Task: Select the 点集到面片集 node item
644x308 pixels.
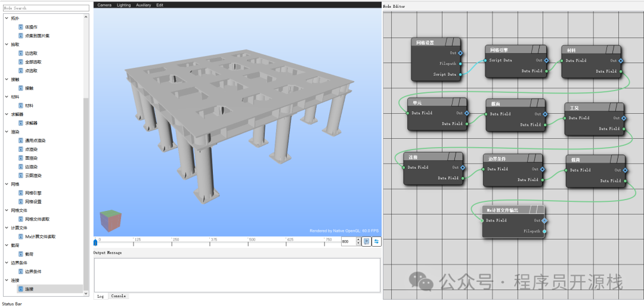Action: tap(37, 36)
